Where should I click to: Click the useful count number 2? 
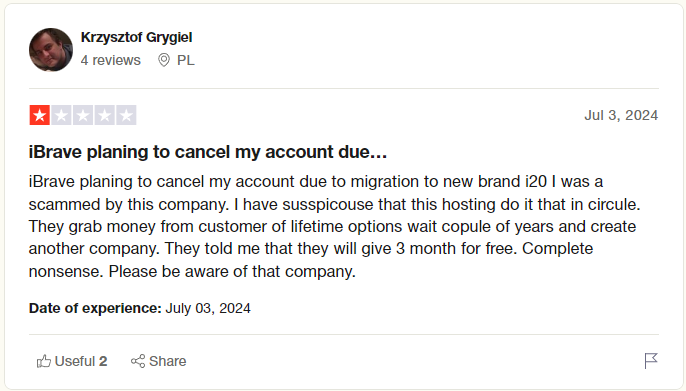tap(103, 361)
